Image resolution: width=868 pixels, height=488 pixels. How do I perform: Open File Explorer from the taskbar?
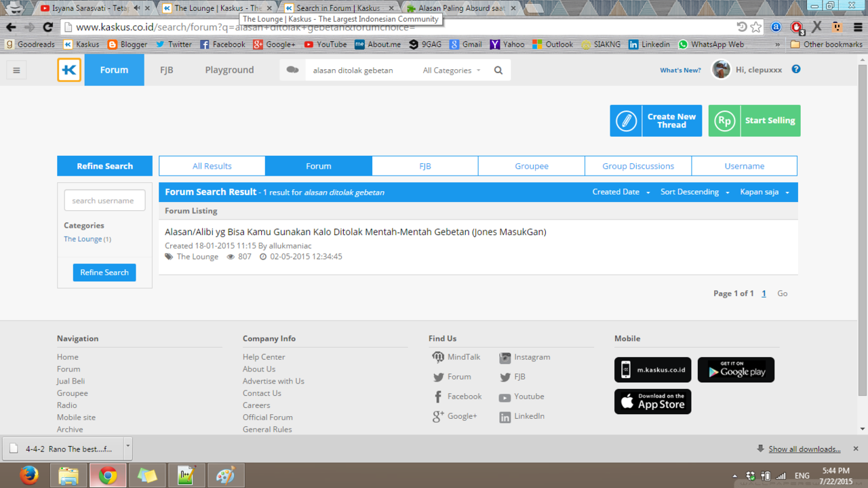68,475
